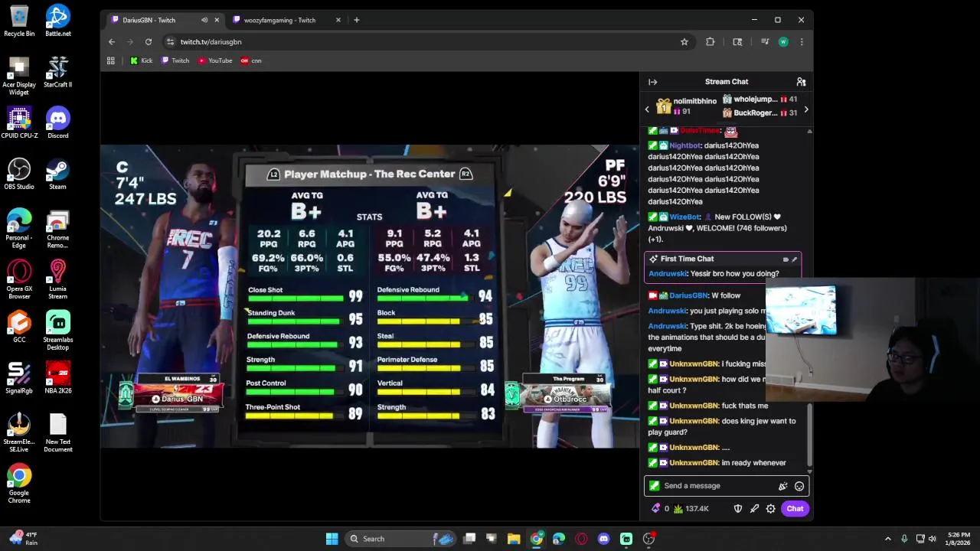Click the sword mod view icon
The image size is (980, 551).
(754, 509)
